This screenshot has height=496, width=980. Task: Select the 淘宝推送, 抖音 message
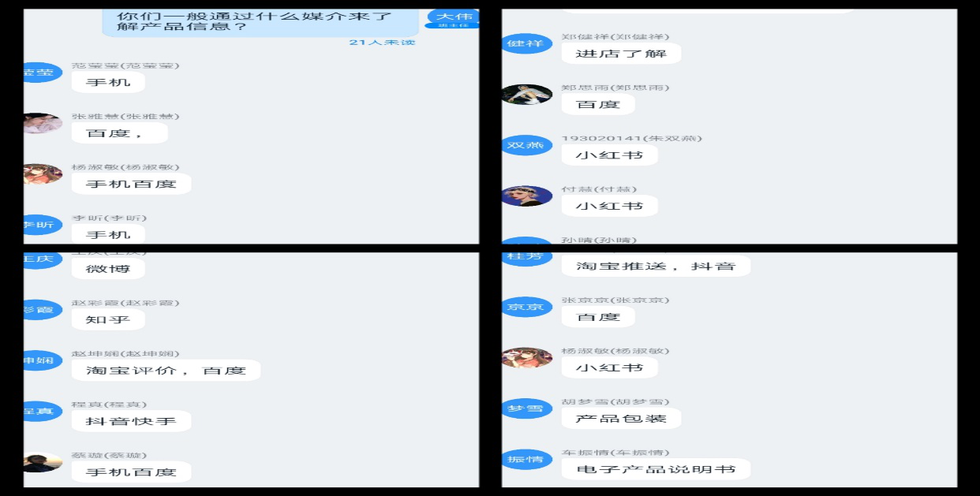[x=656, y=266]
